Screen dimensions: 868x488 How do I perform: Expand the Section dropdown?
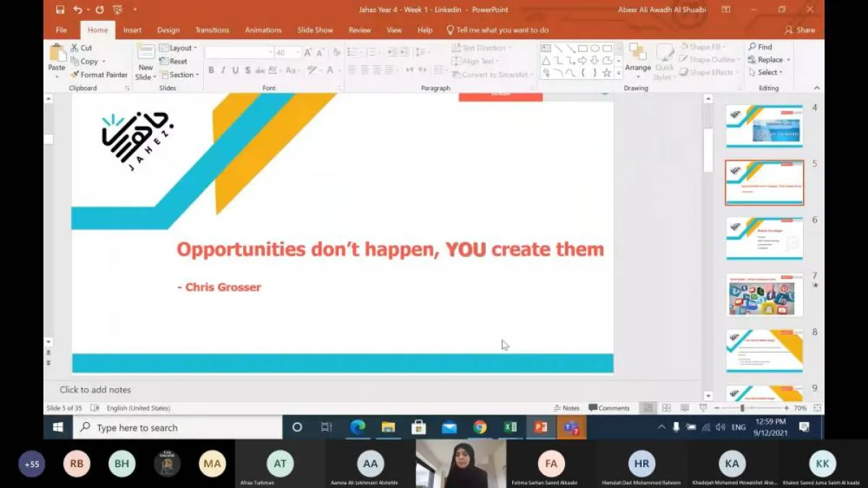click(179, 75)
